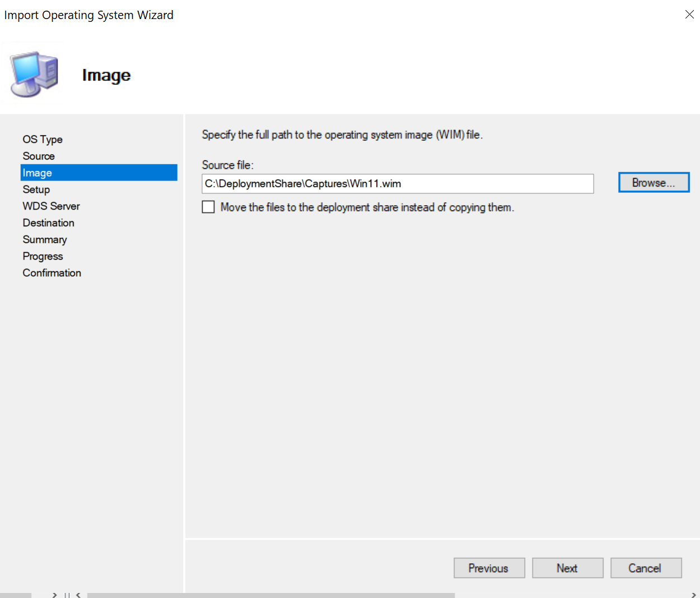
Task: Click inside the Source file path field
Action: pyautogui.click(x=398, y=184)
